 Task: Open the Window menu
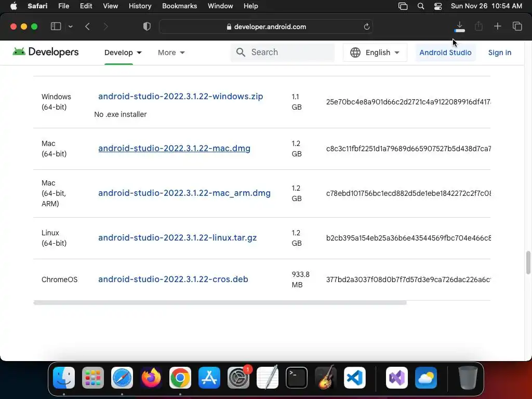point(220,6)
